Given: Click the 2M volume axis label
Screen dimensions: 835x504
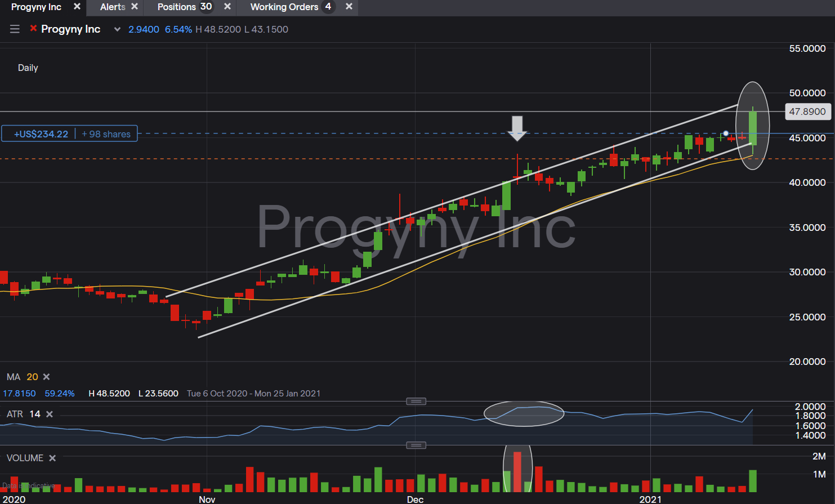Looking at the screenshot, I should pos(819,456).
